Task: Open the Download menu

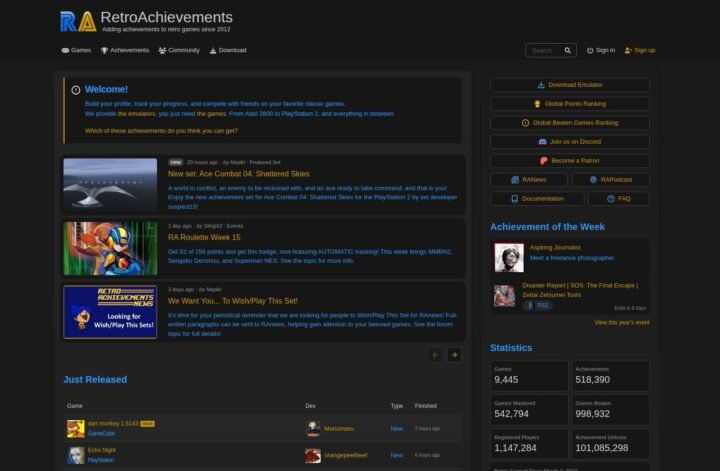Action: (228, 50)
